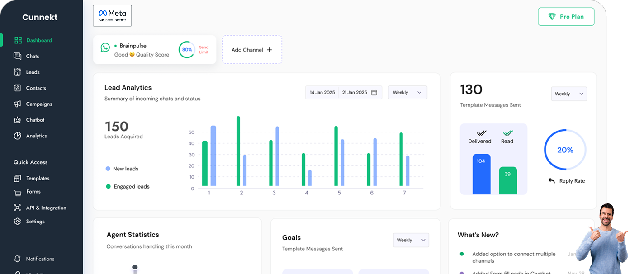
Task: Switch to the Dashboard section
Action: click(x=38, y=40)
